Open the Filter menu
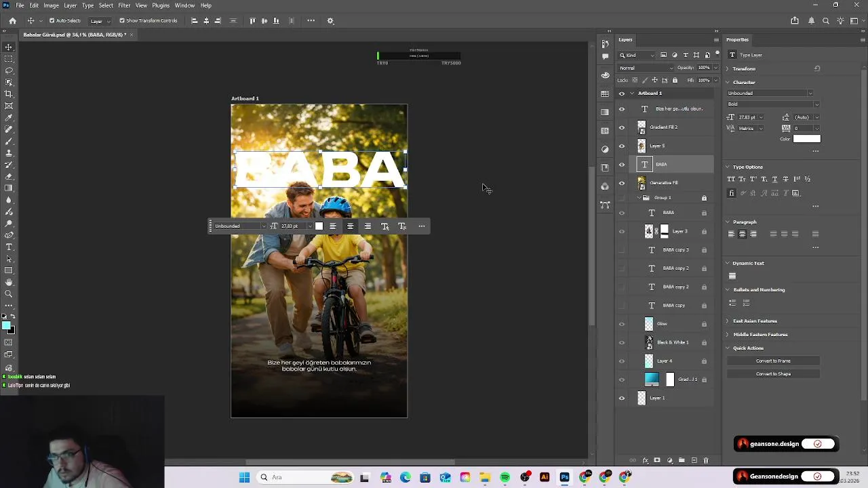 (x=124, y=5)
